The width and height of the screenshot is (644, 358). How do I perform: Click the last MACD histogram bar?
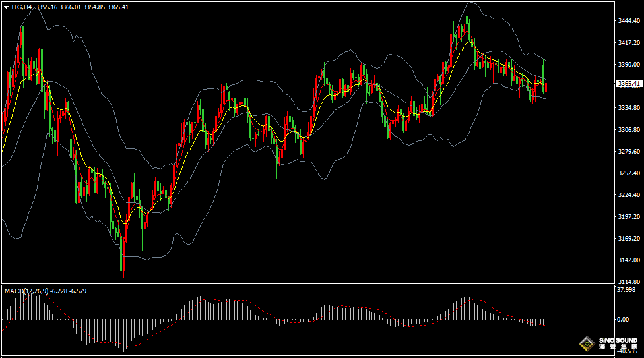[546, 322]
